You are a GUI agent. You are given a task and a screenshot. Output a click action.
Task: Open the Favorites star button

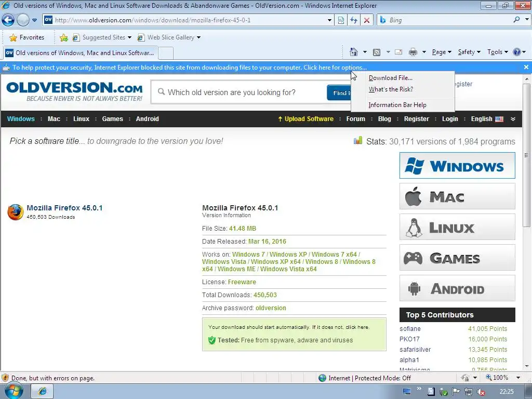pyautogui.click(x=27, y=37)
